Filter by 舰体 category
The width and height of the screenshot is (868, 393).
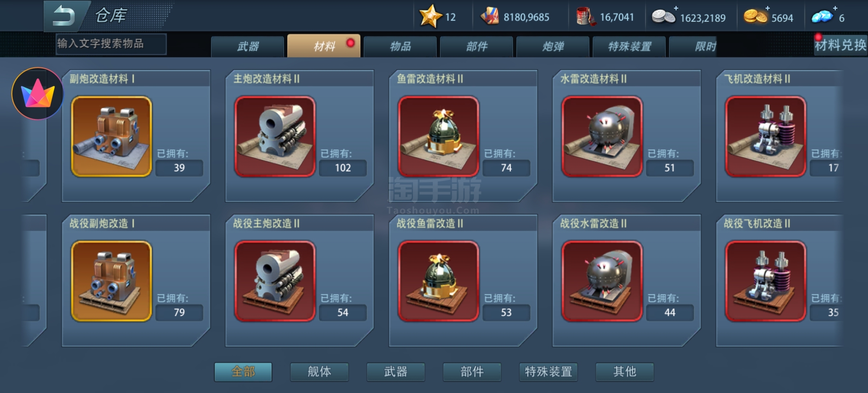click(x=320, y=372)
